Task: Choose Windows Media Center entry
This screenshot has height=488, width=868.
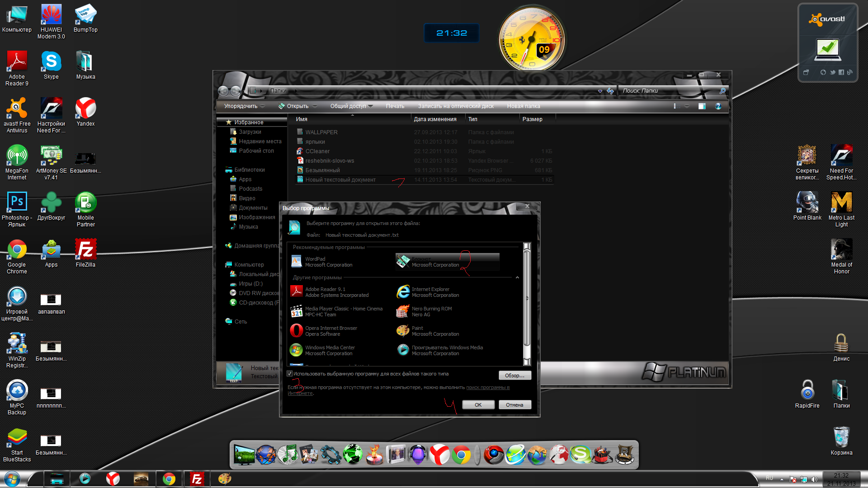Action: pos(323,350)
